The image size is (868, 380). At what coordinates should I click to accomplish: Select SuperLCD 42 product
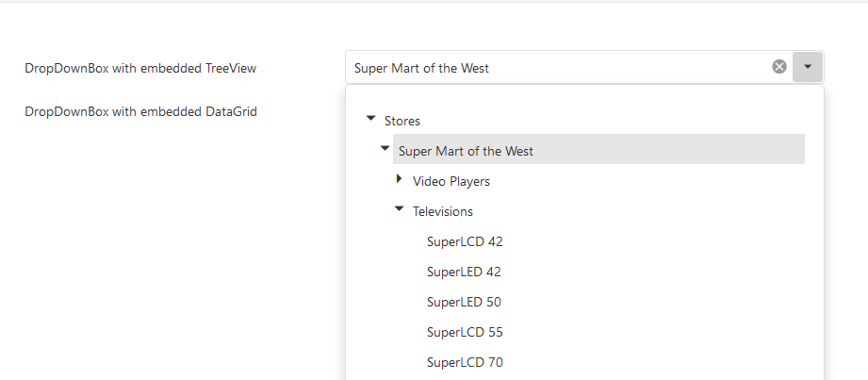[x=465, y=241]
